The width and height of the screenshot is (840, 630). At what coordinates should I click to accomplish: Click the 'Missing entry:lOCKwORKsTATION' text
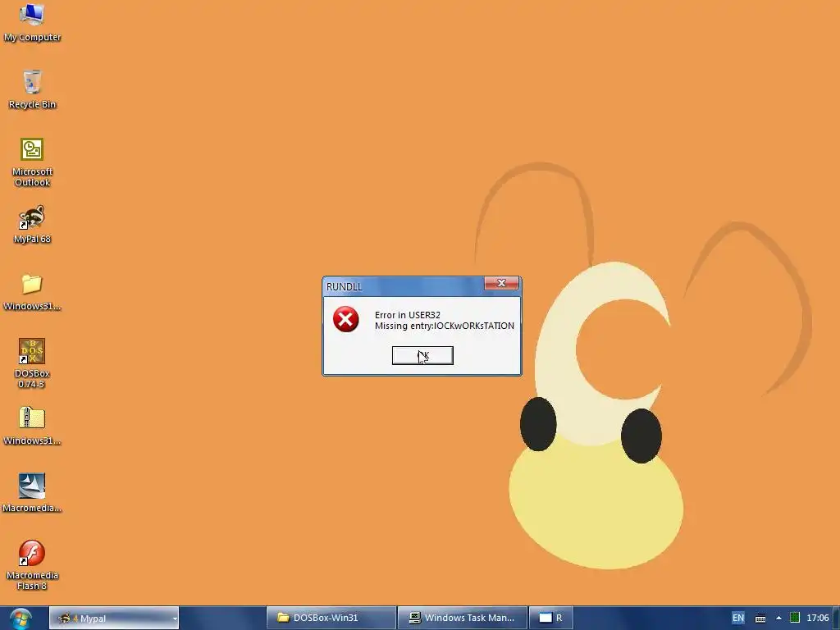point(444,326)
